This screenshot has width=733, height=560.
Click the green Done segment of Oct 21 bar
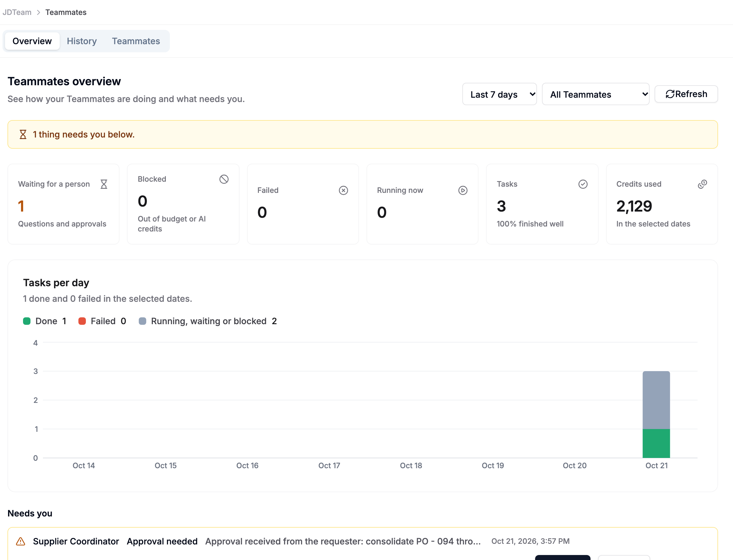[x=656, y=443]
